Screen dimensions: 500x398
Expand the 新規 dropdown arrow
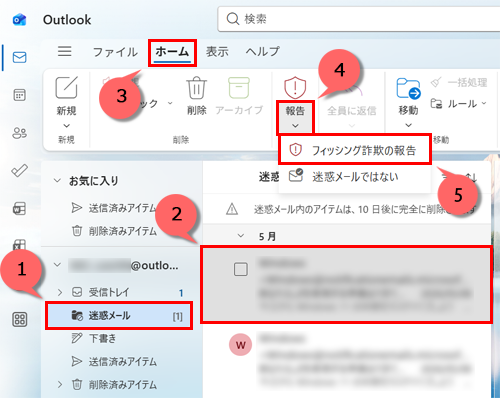pos(66,126)
